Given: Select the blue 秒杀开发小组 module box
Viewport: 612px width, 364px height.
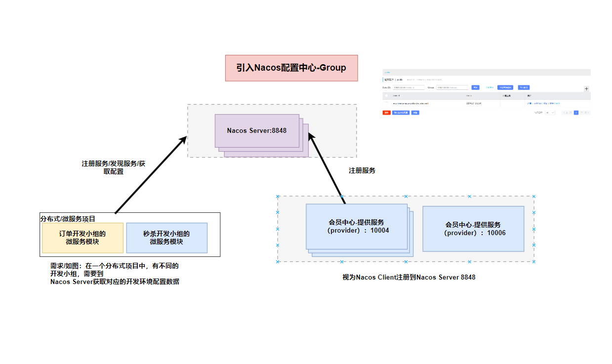Looking at the screenshot, I should point(166,238).
